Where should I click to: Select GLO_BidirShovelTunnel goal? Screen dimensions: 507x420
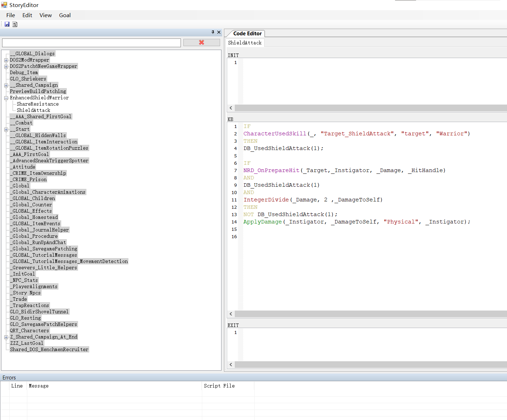click(x=40, y=312)
